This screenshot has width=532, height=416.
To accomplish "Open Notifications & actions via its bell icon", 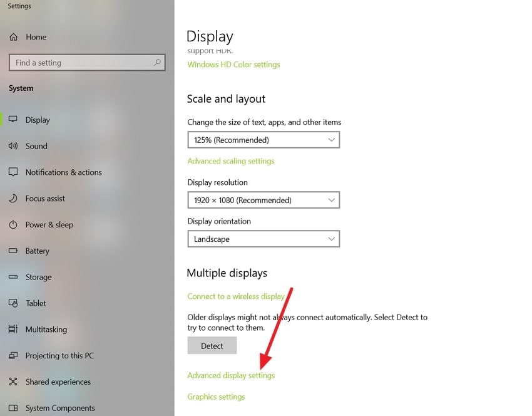I will [14, 172].
